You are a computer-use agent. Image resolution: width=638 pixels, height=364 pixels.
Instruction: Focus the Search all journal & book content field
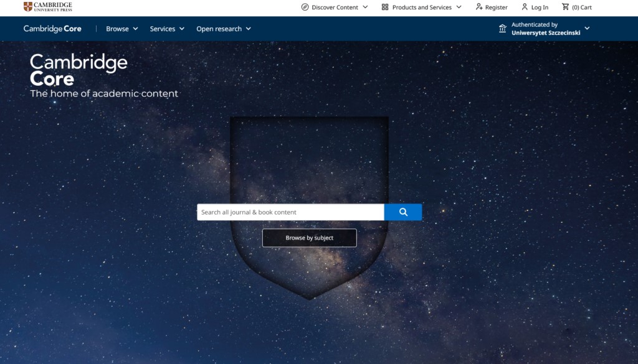290,212
